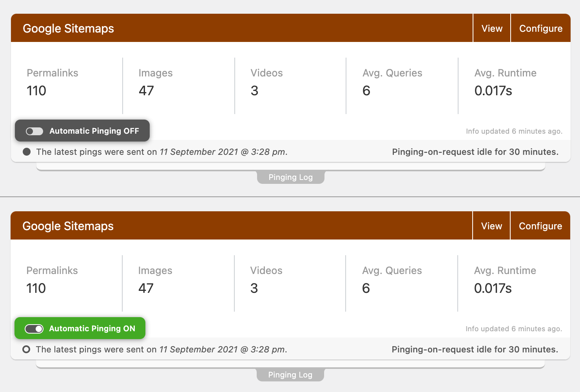Expand the top Pinging Log drawer

(291, 177)
